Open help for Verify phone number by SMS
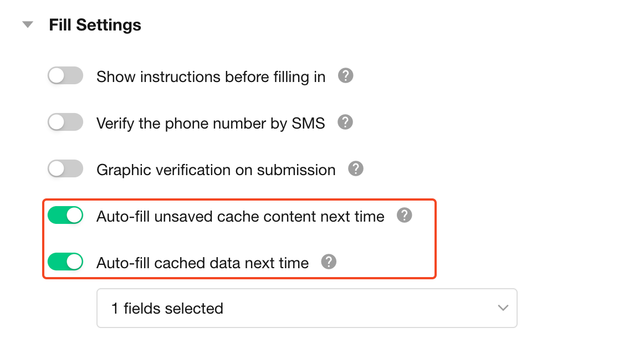 click(345, 122)
